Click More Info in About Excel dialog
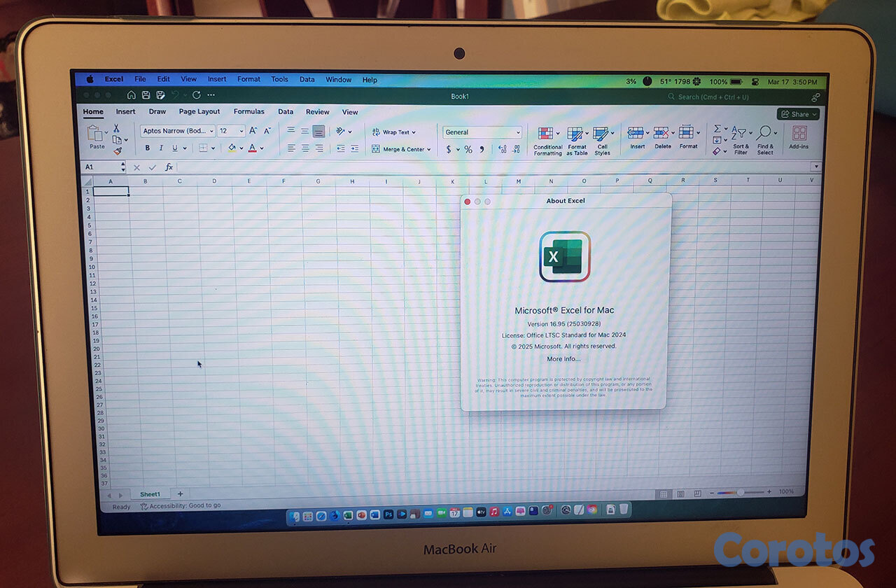Image resolution: width=896 pixels, height=588 pixels. pos(563,359)
